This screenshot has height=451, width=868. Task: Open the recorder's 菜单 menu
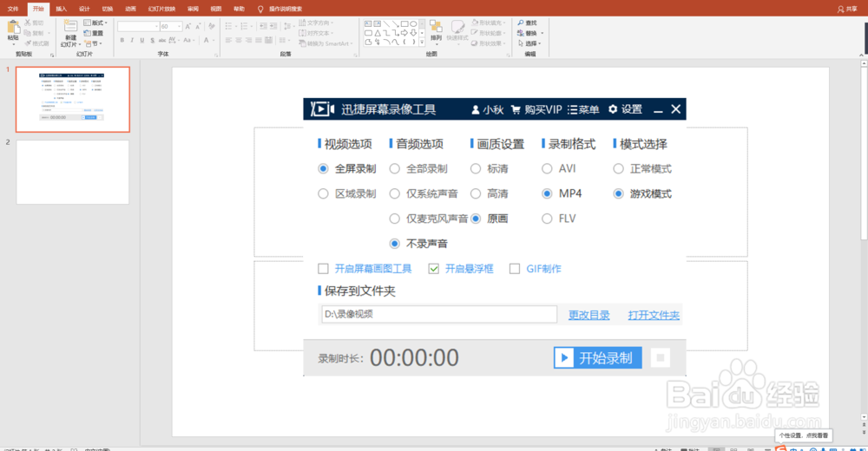pos(583,109)
